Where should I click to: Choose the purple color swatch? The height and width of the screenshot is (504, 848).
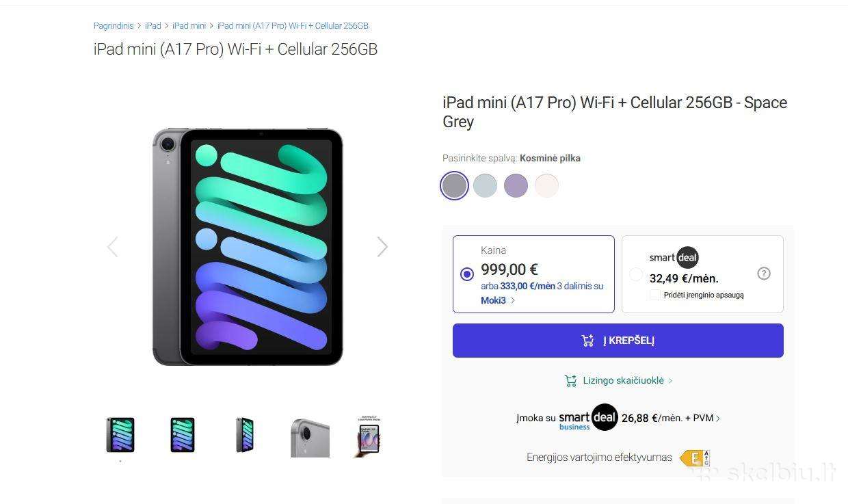(516, 185)
